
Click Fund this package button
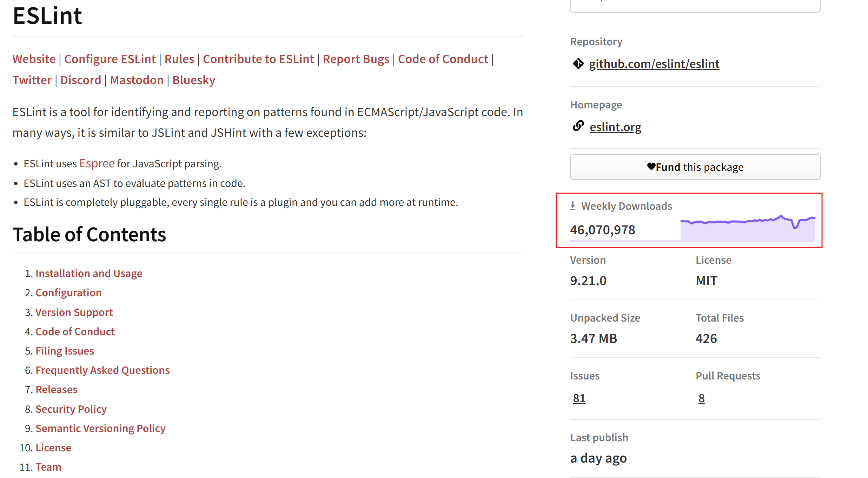(x=695, y=167)
